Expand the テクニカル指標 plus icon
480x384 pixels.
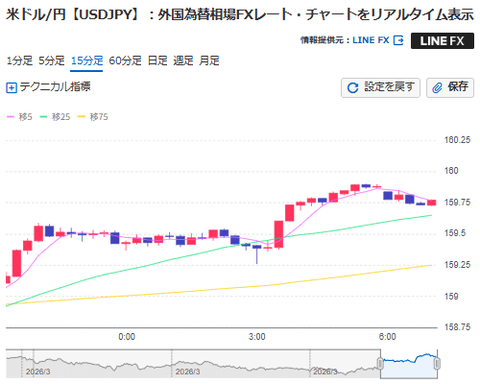11,88
